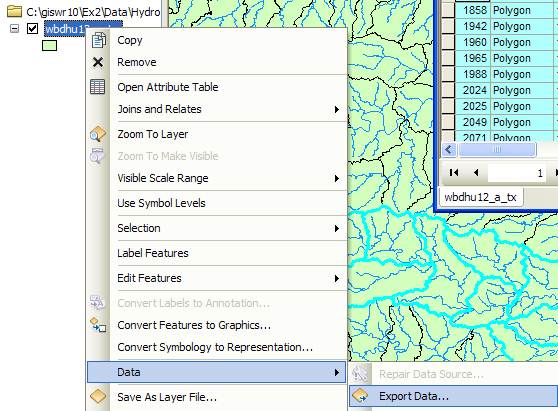Click the Zoom To Layer magnifier icon
Image resolution: width=558 pixels, height=411 pixels.
pos(98,134)
